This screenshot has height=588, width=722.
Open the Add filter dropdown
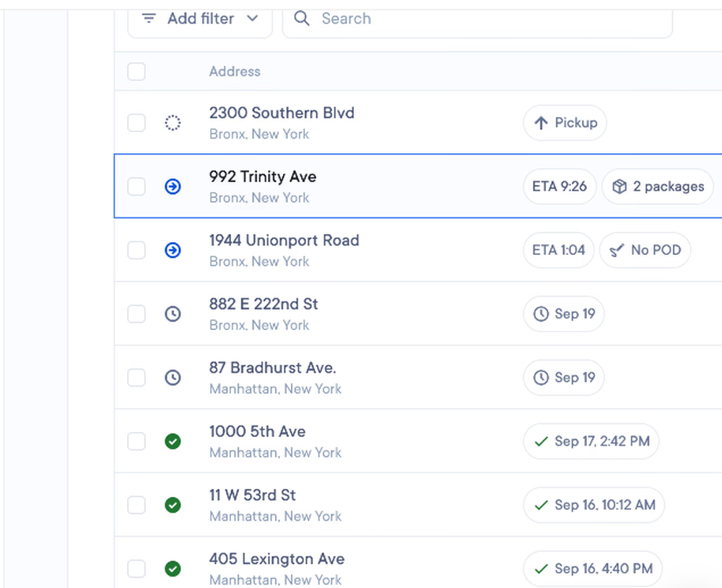200,19
